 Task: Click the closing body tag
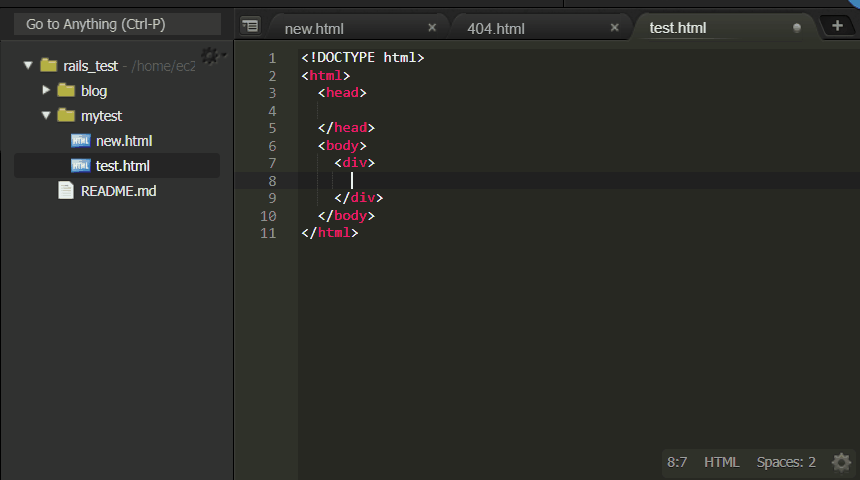click(x=346, y=216)
